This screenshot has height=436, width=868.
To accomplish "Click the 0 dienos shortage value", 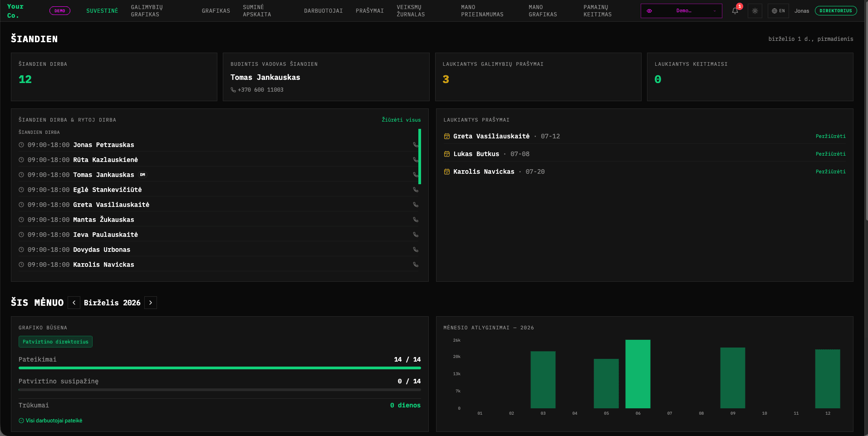I will click(405, 405).
